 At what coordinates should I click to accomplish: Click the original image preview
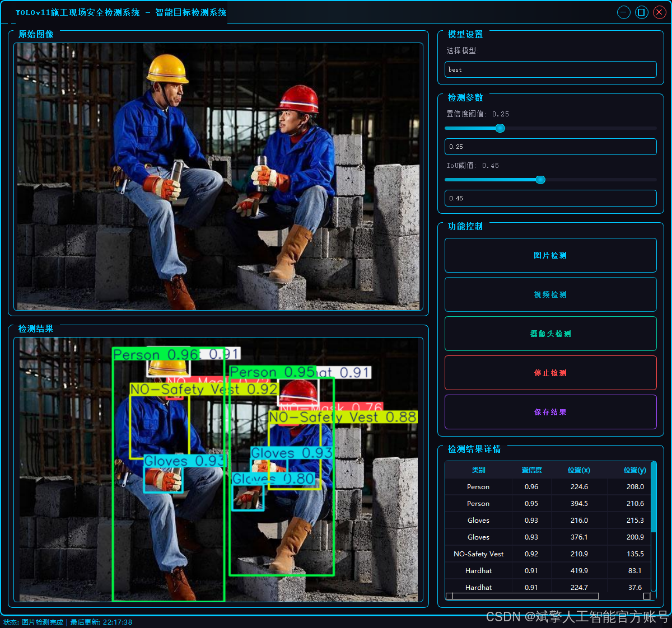[x=218, y=177]
